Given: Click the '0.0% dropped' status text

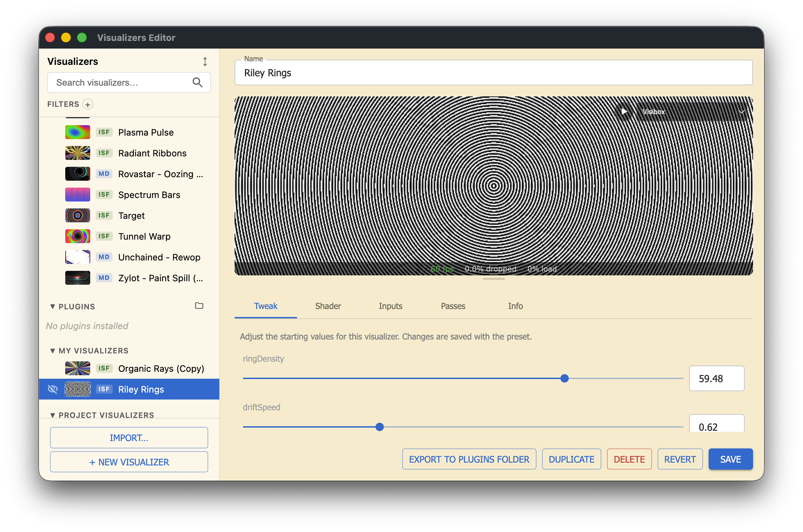Looking at the screenshot, I should (x=490, y=269).
